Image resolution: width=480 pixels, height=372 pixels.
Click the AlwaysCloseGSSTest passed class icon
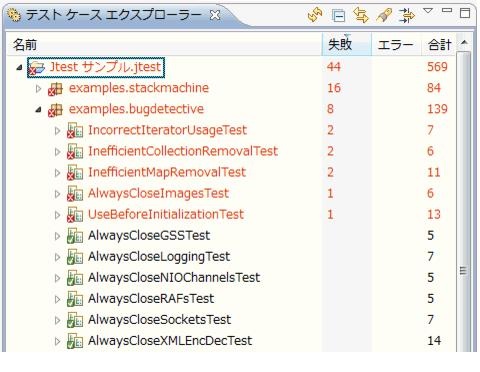pyautogui.click(x=75, y=236)
